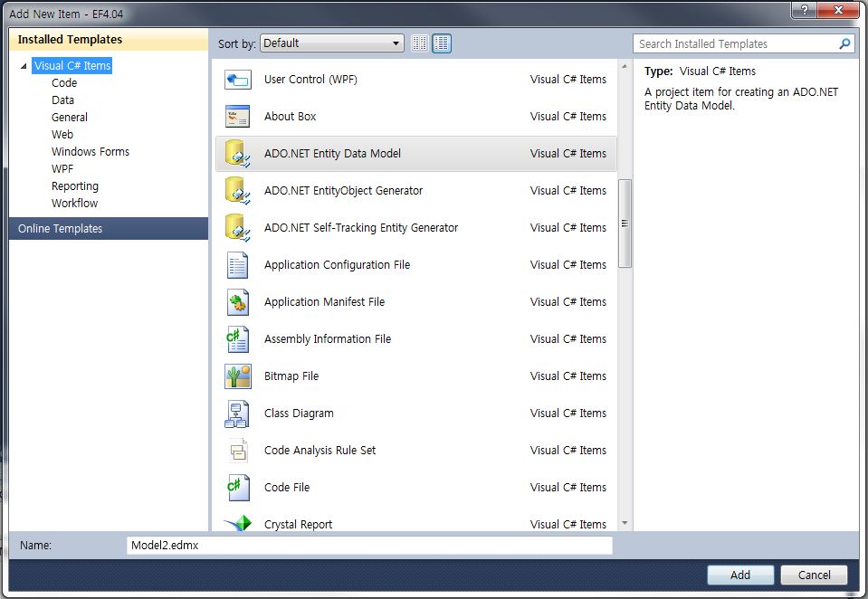Image resolution: width=868 pixels, height=599 pixels.
Task: Select the Application Configuration File label
Action: (337, 265)
